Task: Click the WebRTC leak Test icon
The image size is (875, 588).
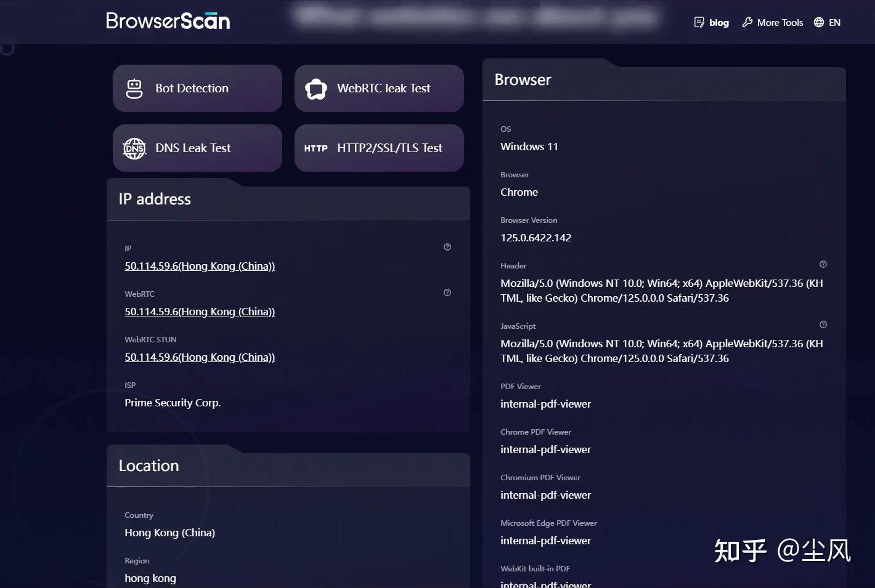Action: point(316,89)
